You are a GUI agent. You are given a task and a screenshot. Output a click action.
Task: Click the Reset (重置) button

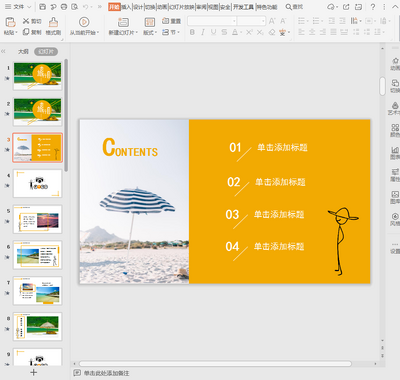[x=171, y=21]
